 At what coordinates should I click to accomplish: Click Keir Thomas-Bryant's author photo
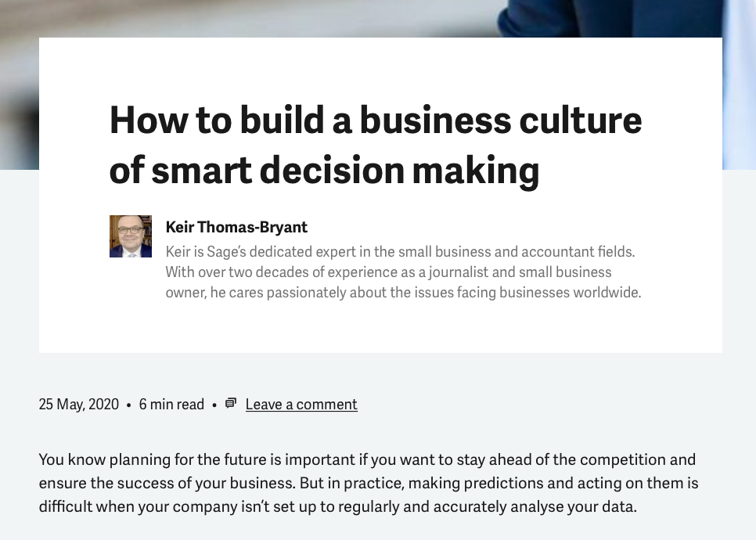(x=131, y=236)
